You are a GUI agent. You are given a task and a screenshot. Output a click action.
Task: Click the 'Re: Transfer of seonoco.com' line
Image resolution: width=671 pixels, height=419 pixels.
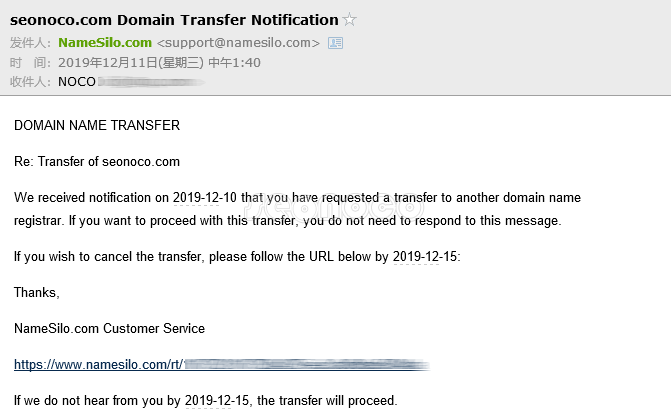97,161
